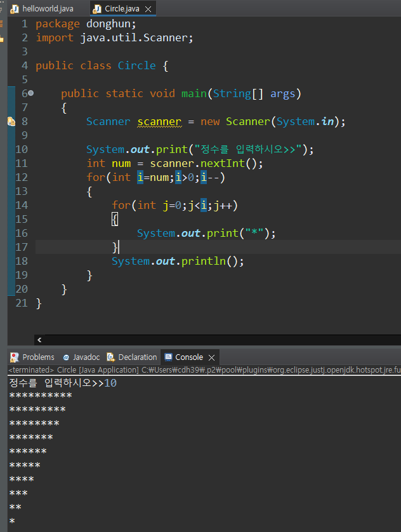This screenshot has height=532, width=401.
Task: Click 'java.util.Scanner' import on line 2
Action: click(x=134, y=37)
